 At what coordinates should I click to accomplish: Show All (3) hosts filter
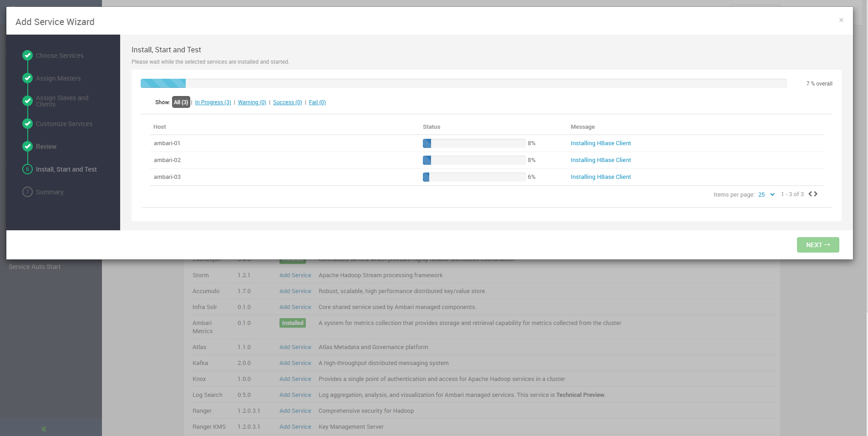[x=181, y=102]
